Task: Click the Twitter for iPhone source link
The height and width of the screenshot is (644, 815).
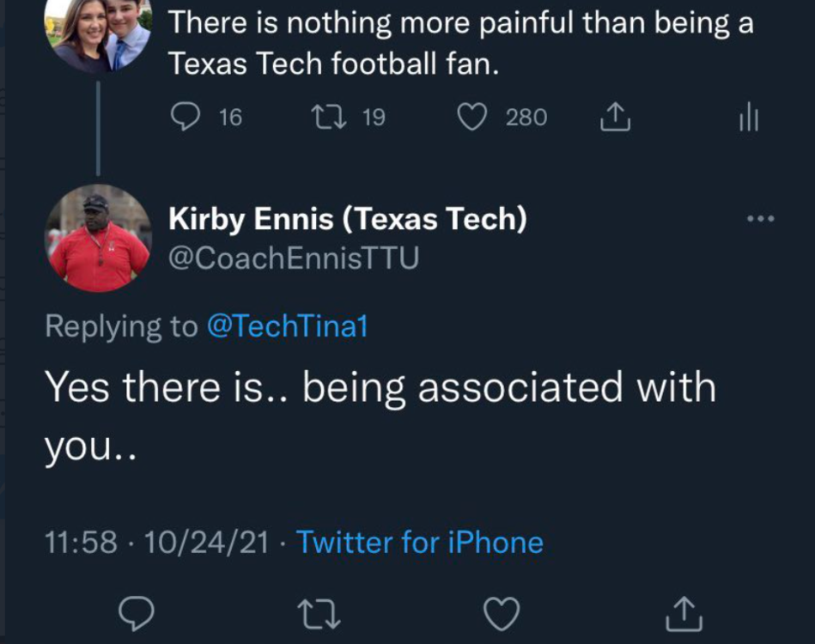Action: point(419,543)
